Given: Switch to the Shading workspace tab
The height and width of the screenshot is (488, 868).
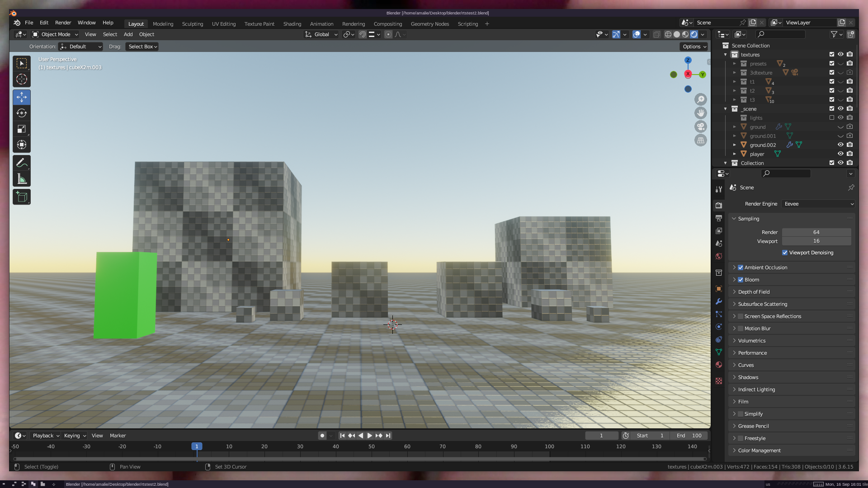Looking at the screenshot, I should (292, 24).
